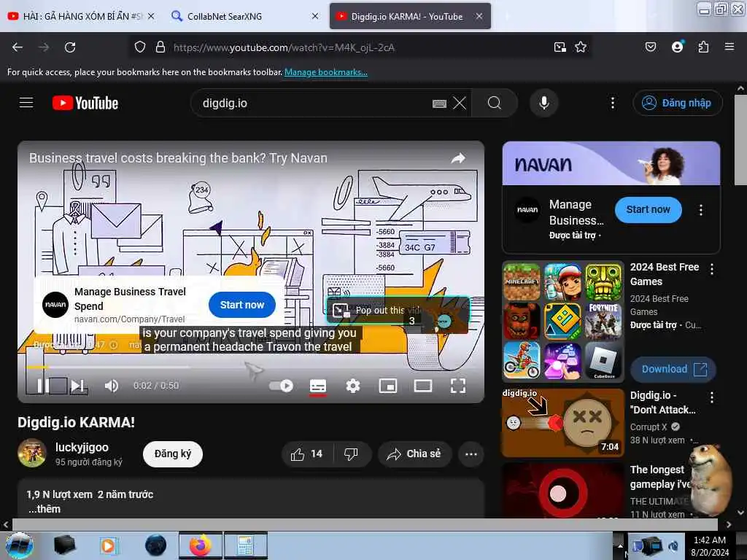Screen dimensions: 747x560
Task: Switch to miniplayer mode
Action: tap(388, 386)
